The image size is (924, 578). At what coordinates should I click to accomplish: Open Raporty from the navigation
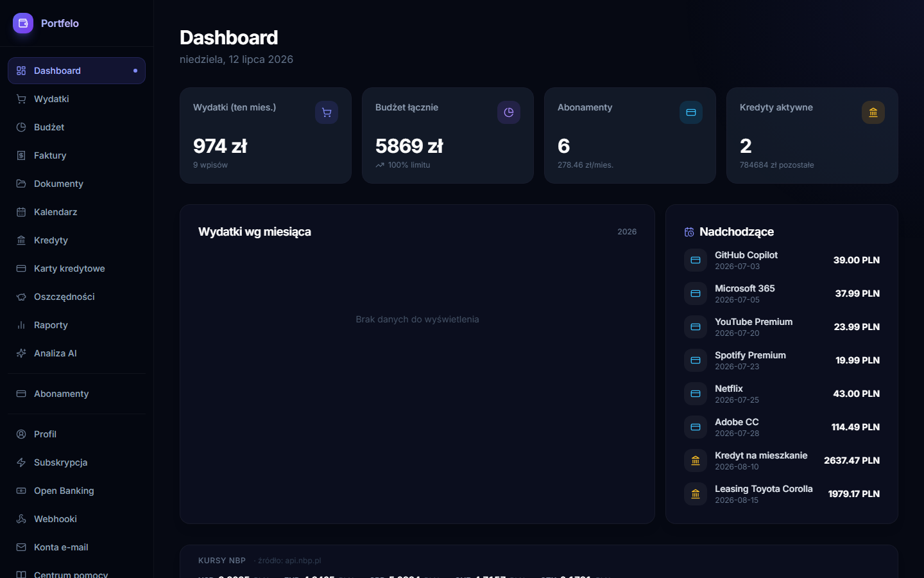tap(76, 325)
